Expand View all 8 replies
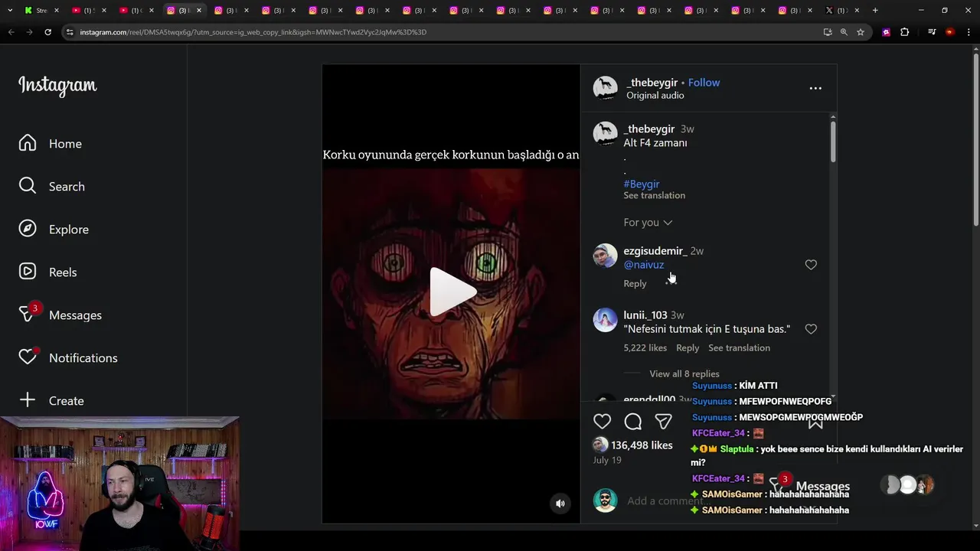The image size is (980, 551). click(x=684, y=373)
